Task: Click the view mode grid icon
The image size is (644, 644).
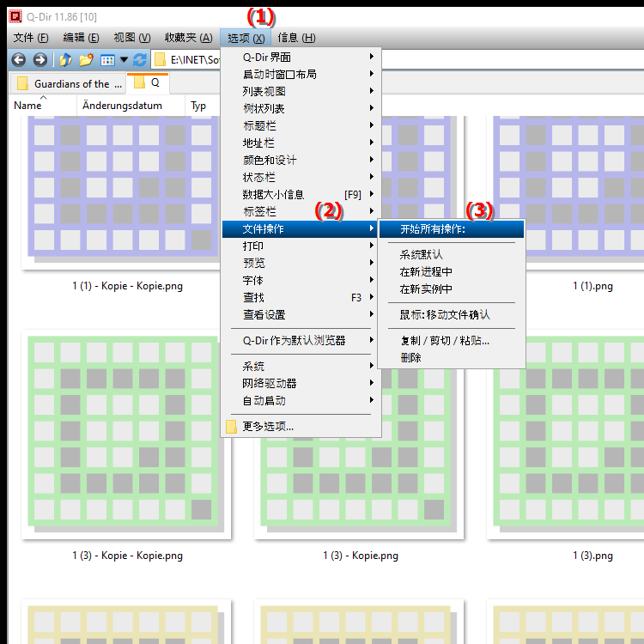Action: (x=107, y=60)
